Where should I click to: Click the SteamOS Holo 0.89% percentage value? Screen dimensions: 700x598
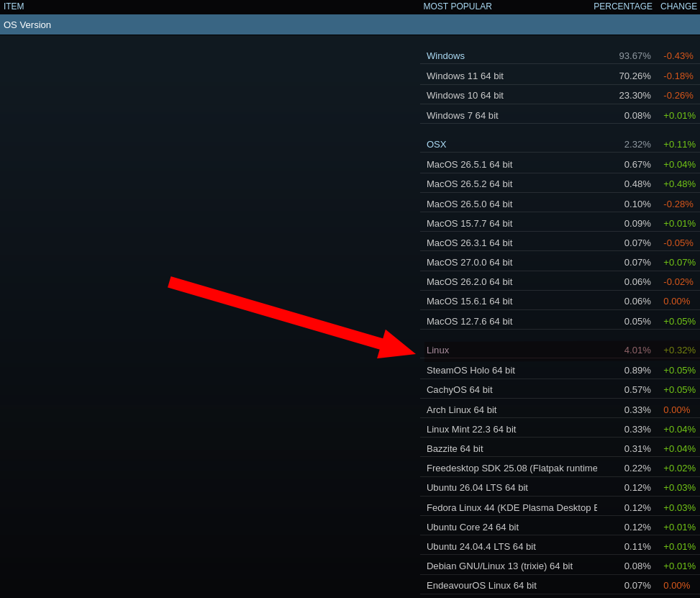(x=637, y=370)
